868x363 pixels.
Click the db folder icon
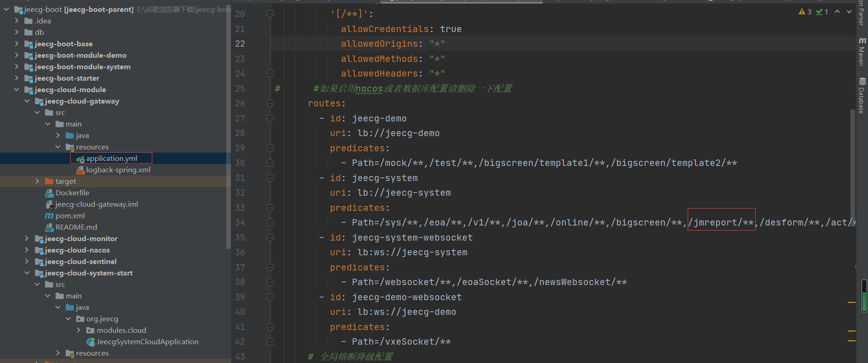coord(28,32)
